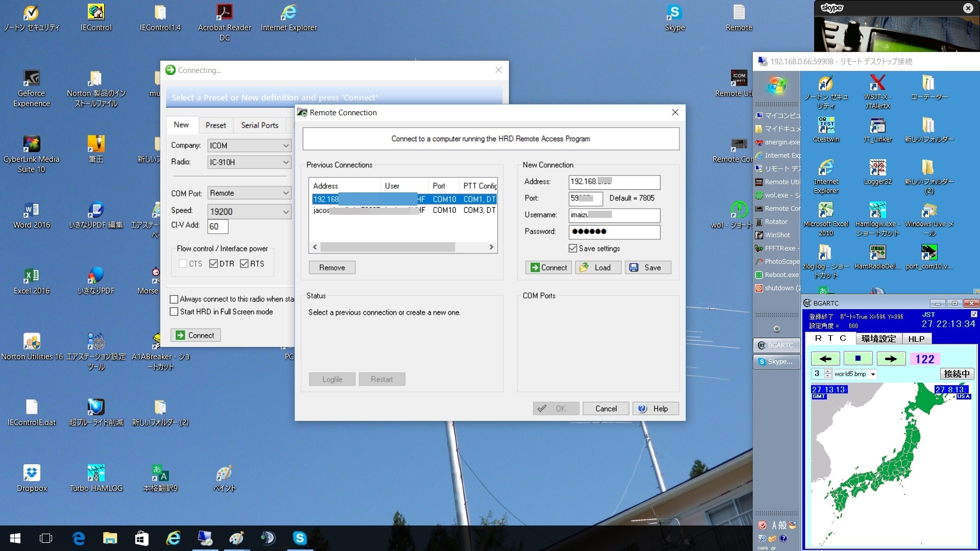The image size is (980, 551).
Task: Switch to the Serial Ports tab
Action: pos(259,125)
